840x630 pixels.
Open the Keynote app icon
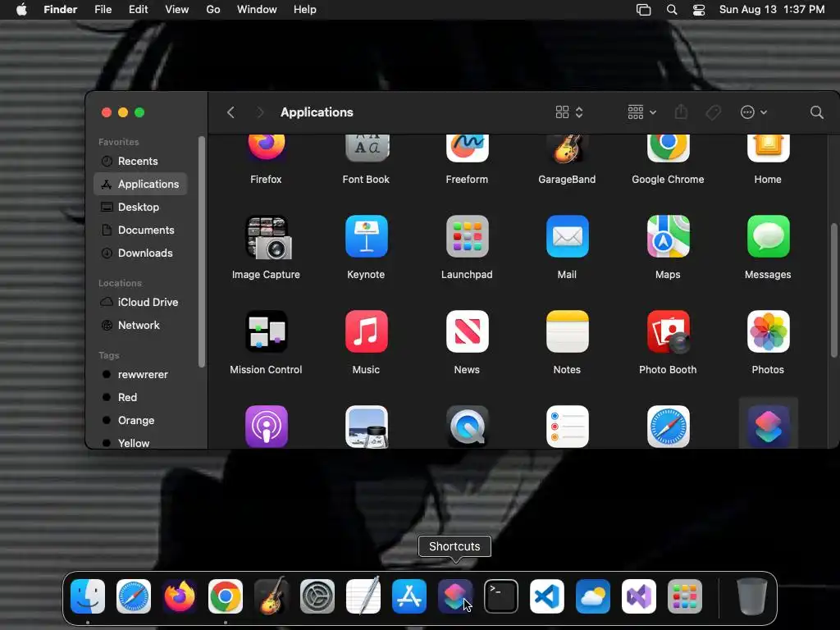tap(367, 236)
